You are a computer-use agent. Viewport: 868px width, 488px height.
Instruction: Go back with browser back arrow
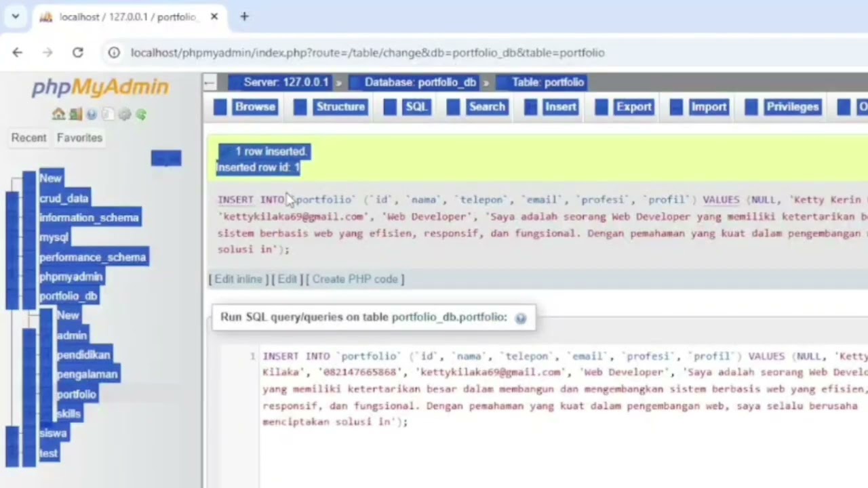(18, 52)
